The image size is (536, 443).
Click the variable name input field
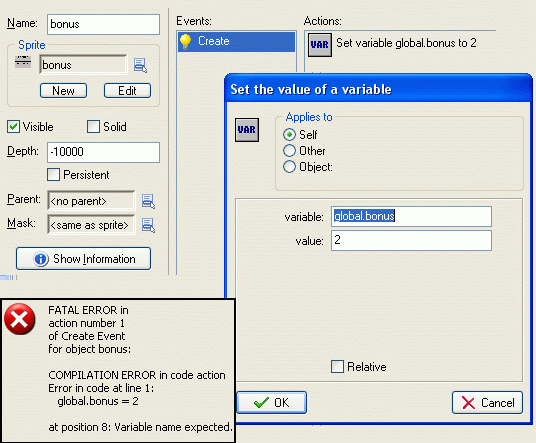411,216
